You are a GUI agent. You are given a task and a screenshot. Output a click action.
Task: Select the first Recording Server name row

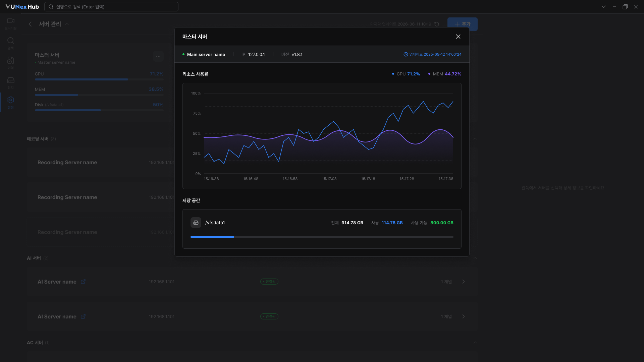coord(252,163)
